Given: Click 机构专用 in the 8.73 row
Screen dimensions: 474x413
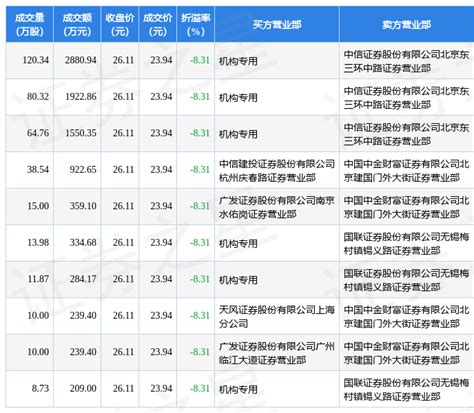Looking at the screenshot, I should (x=238, y=389).
